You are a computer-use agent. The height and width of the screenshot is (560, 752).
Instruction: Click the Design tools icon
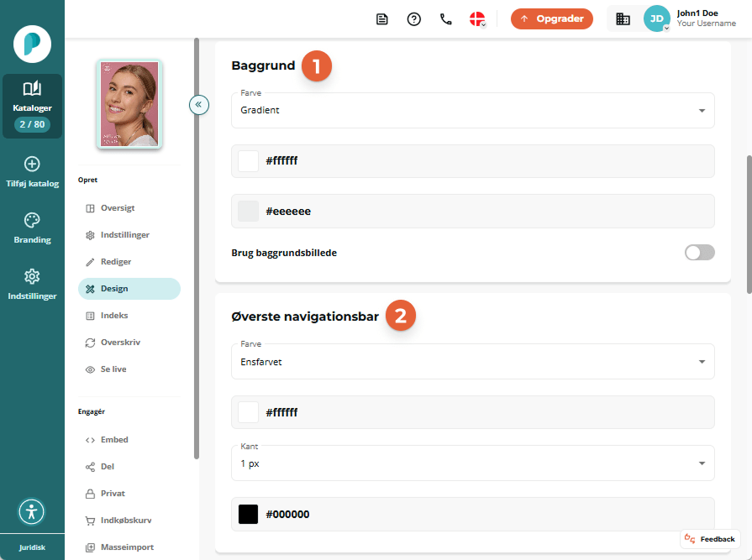pos(90,289)
